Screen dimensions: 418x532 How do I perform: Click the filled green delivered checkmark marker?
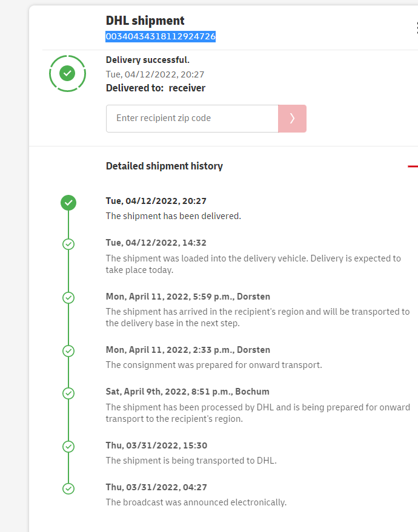coord(68,202)
